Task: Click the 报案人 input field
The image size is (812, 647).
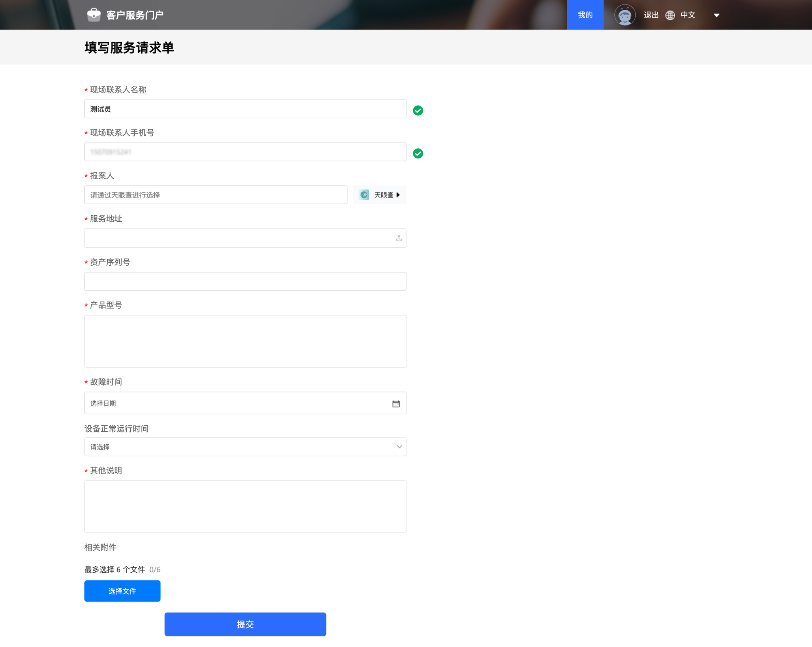Action: pos(216,195)
